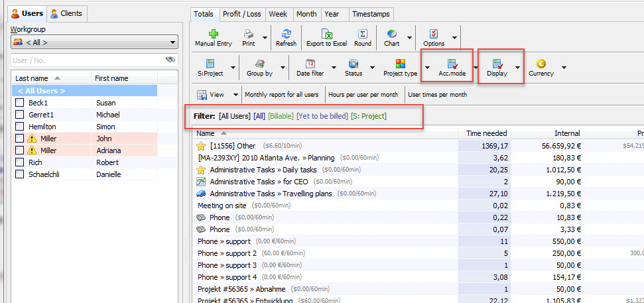
Task: Click Hours per user per month
Action: coord(363,95)
